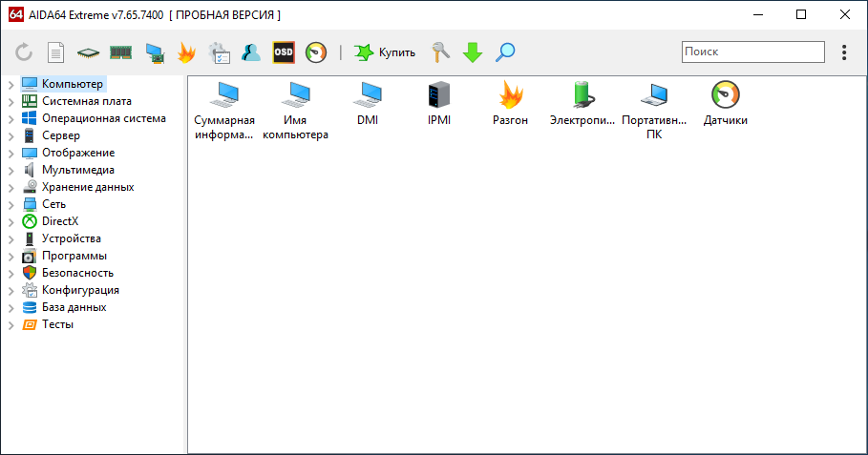The image size is (868, 455).
Task: Select Сервер in the tree
Action: tap(61, 135)
